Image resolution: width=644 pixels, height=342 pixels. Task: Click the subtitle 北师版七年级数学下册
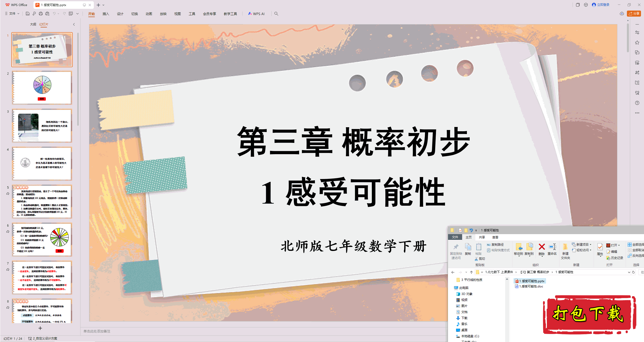(x=353, y=246)
